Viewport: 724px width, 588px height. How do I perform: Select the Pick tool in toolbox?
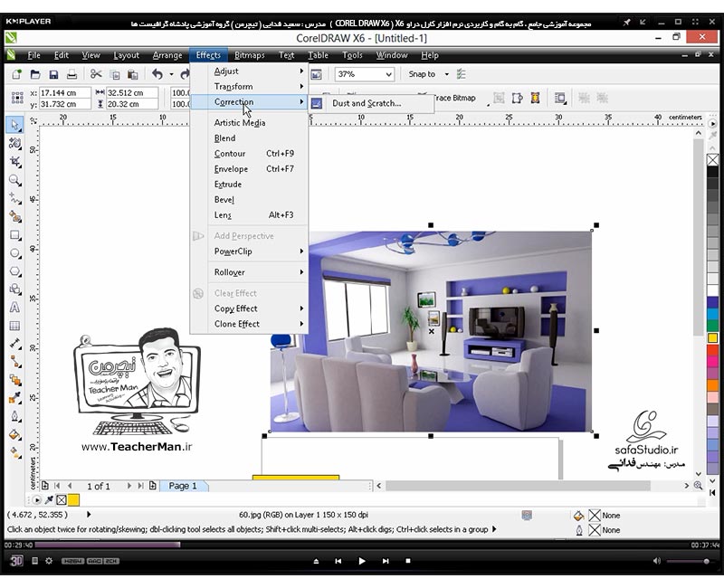coord(14,125)
